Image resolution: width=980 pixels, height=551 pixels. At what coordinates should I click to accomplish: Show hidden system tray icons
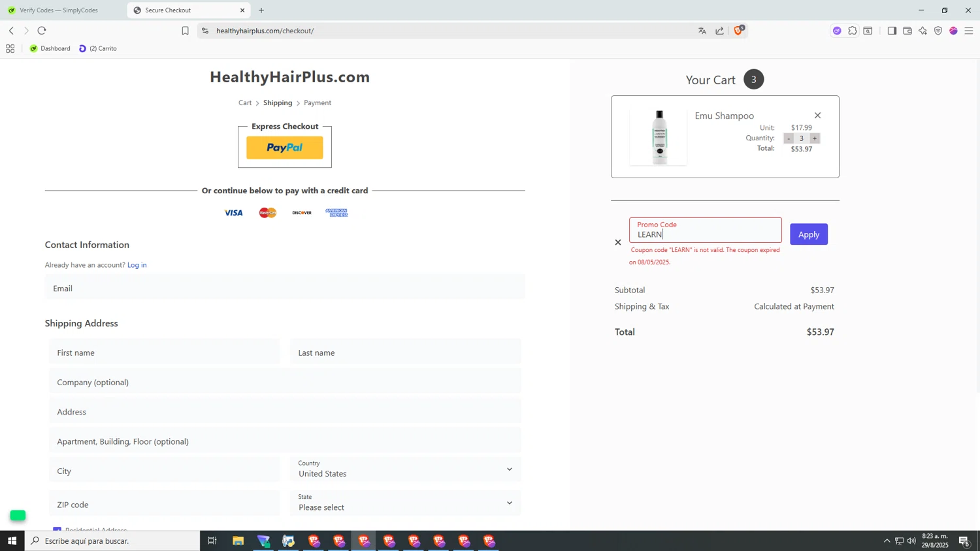pos(887,541)
